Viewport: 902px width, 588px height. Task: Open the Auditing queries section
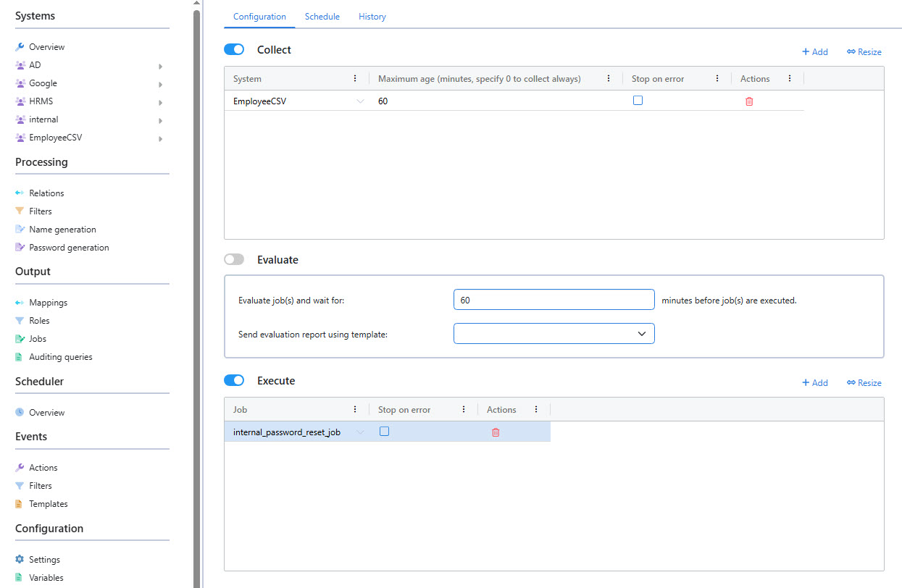point(62,356)
